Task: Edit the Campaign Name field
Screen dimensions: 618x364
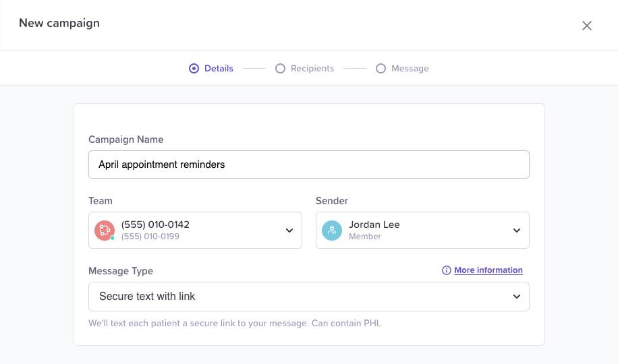Action: [x=309, y=164]
